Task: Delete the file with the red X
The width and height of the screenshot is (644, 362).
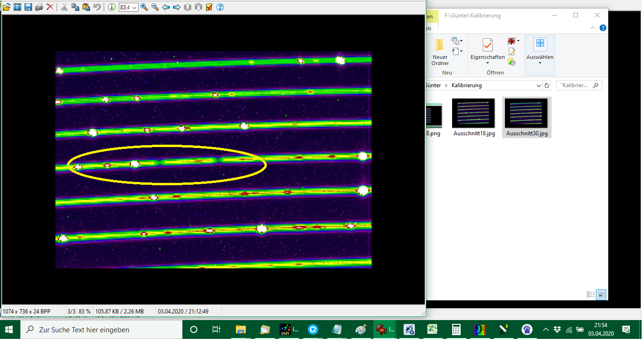Action: pos(50,7)
